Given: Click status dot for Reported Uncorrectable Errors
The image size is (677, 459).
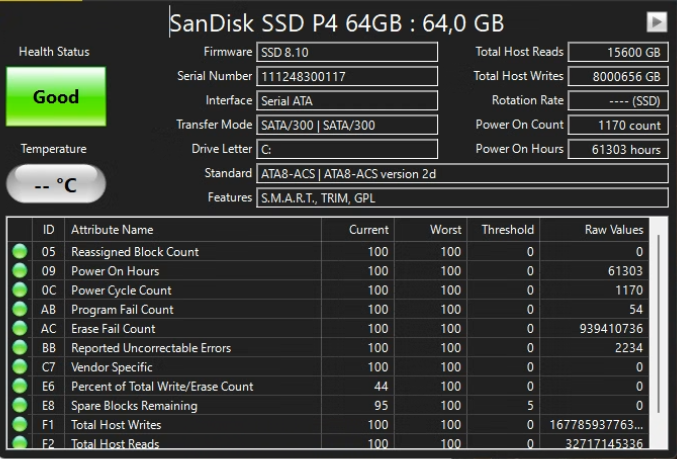Looking at the screenshot, I should [20, 348].
